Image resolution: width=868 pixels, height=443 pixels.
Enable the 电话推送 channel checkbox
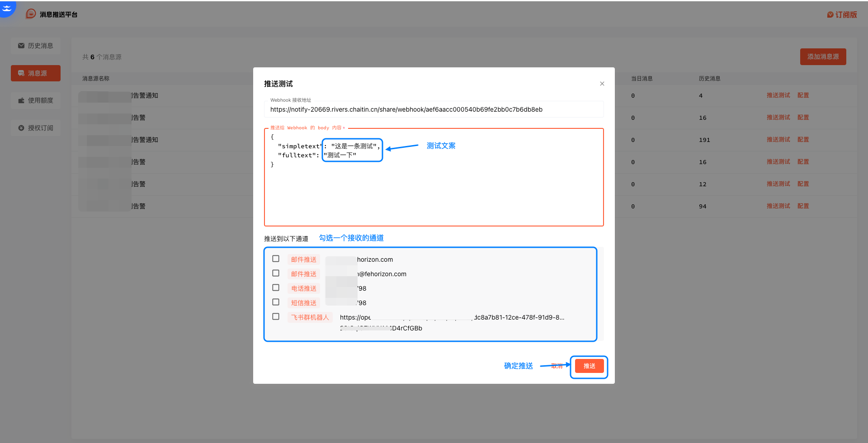tap(276, 288)
